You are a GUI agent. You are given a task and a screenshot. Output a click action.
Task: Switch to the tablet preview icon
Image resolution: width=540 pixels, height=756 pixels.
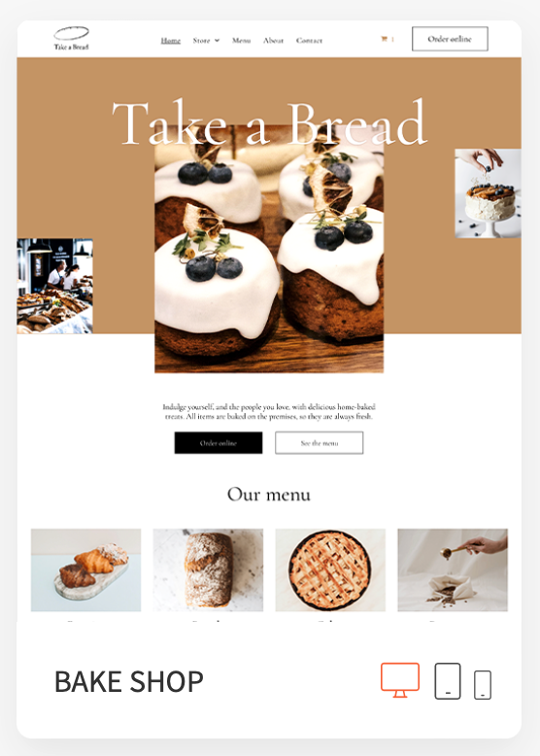click(x=448, y=681)
